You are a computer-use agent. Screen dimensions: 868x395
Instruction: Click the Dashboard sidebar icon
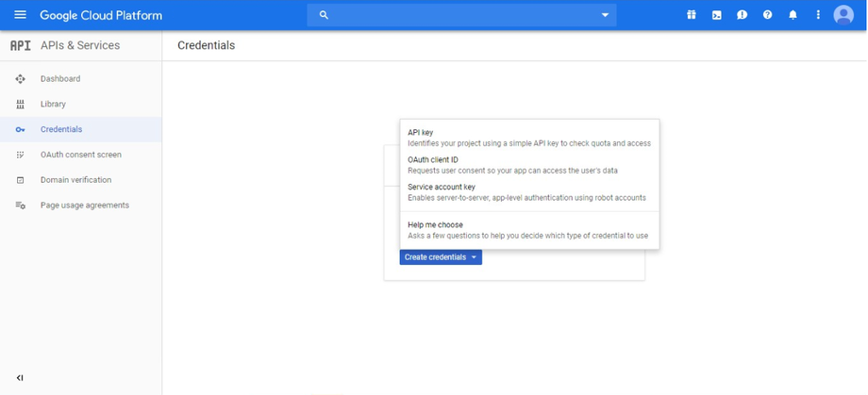coord(21,78)
